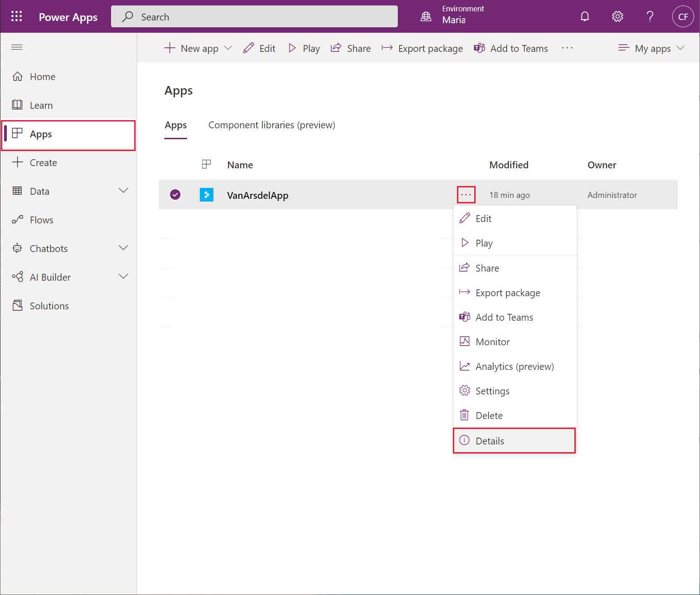The image size is (700, 595).
Task: Click the ellipsis next to VanArsdelApp
Action: [x=466, y=195]
